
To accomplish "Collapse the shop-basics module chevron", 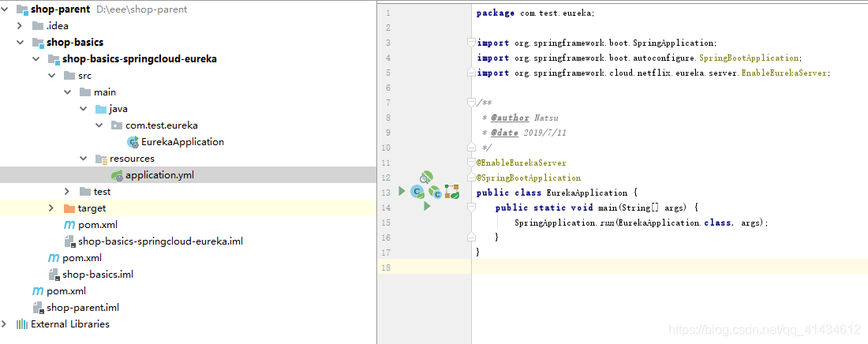I will pos(20,42).
